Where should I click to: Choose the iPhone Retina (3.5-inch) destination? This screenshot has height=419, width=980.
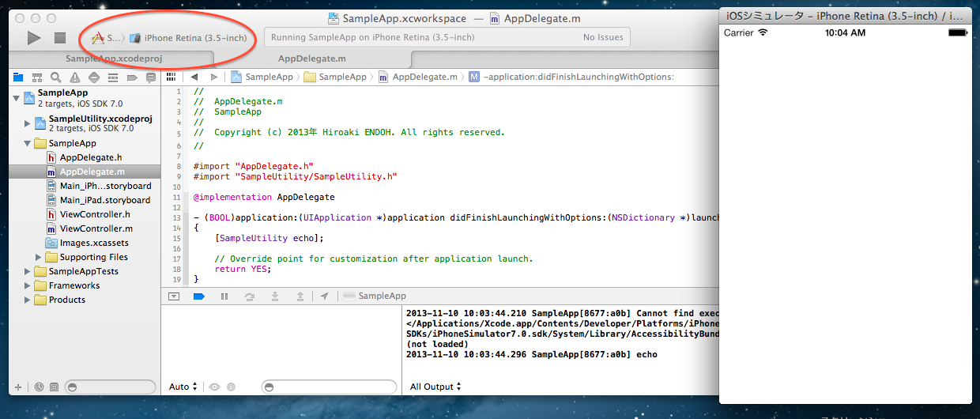coord(194,38)
